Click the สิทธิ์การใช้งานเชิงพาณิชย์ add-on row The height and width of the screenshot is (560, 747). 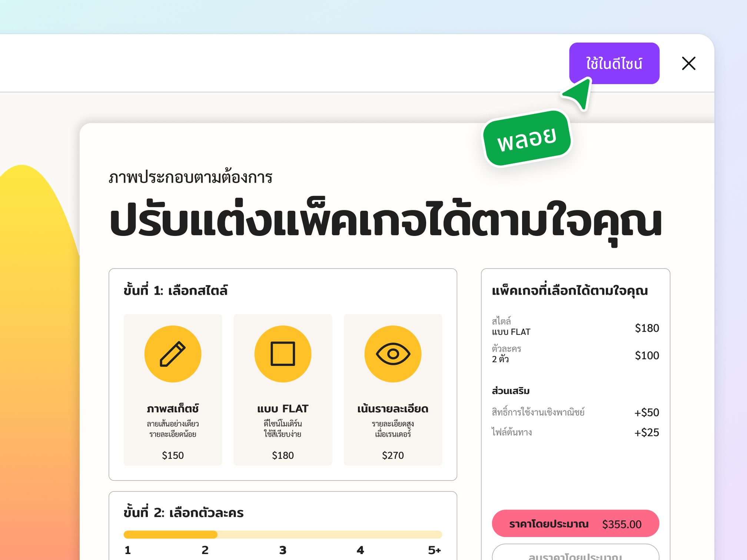(575, 412)
